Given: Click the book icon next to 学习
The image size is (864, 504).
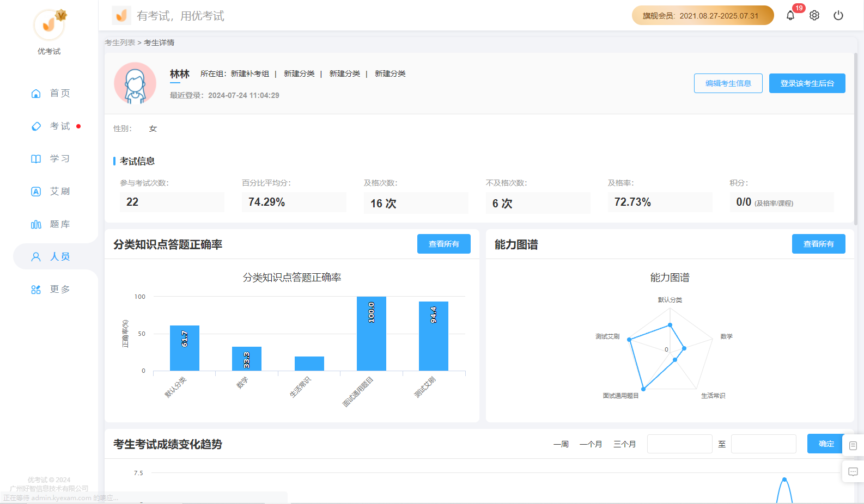Looking at the screenshot, I should click(x=36, y=159).
